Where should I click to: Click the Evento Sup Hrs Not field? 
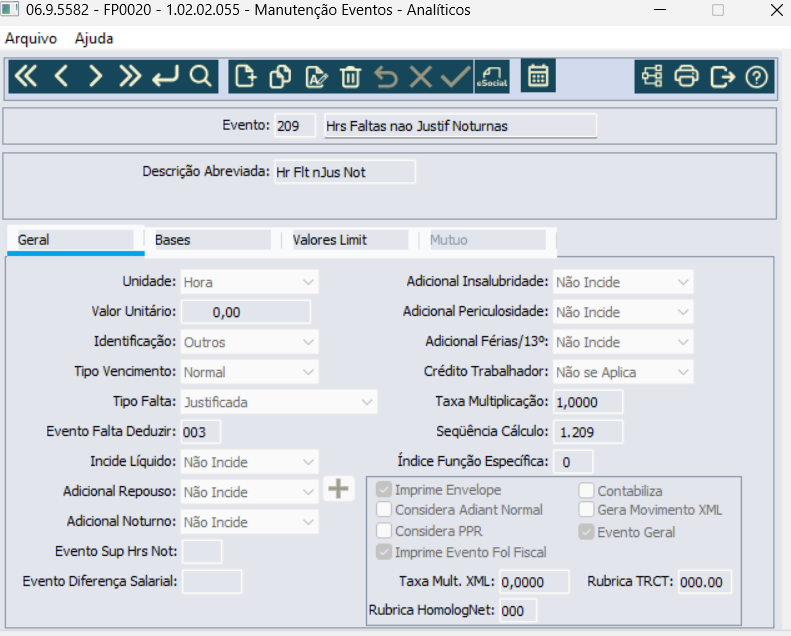(202, 552)
